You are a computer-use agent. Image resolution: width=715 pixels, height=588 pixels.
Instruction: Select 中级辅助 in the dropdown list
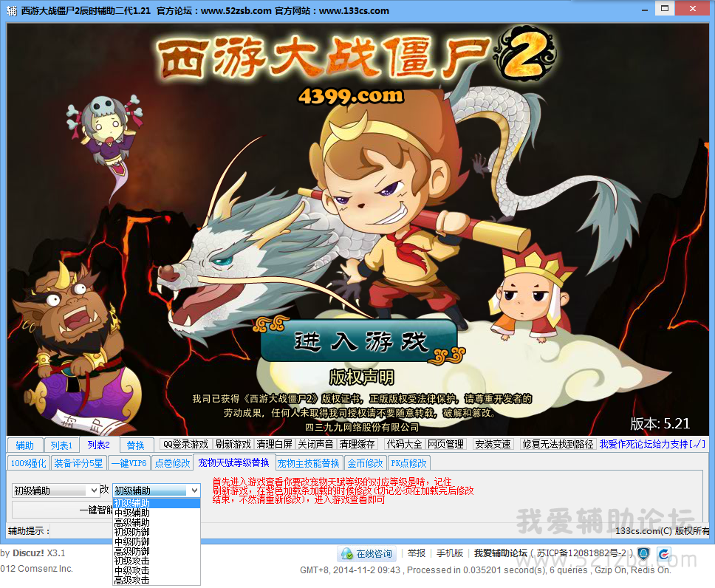[x=157, y=513]
